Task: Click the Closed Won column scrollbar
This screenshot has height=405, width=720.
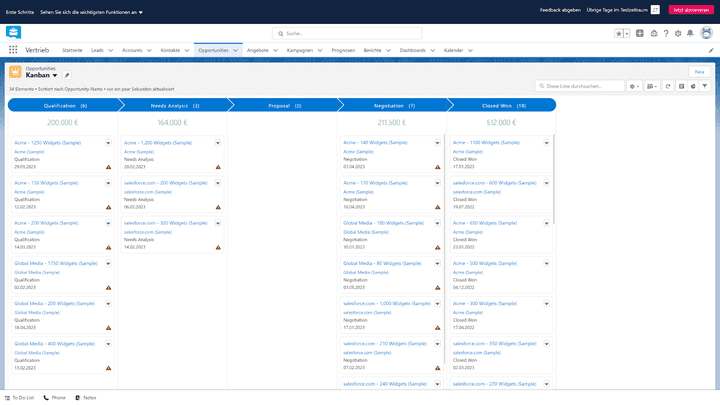Action: click(554, 179)
